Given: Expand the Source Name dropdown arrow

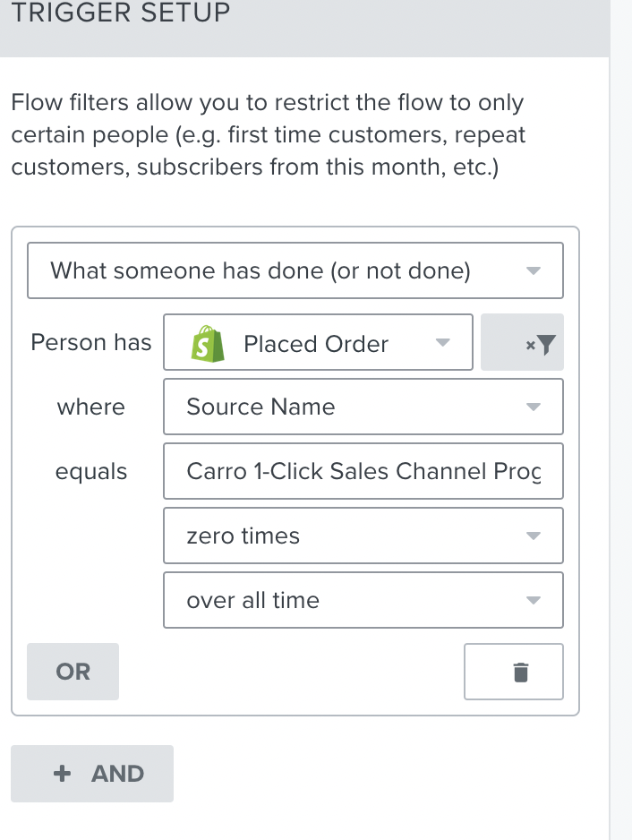Looking at the screenshot, I should point(534,407).
